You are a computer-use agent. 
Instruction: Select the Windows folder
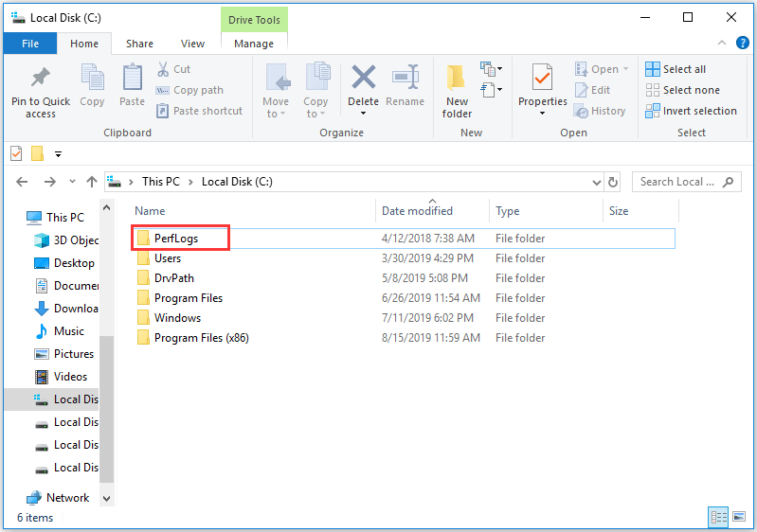(x=177, y=318)
